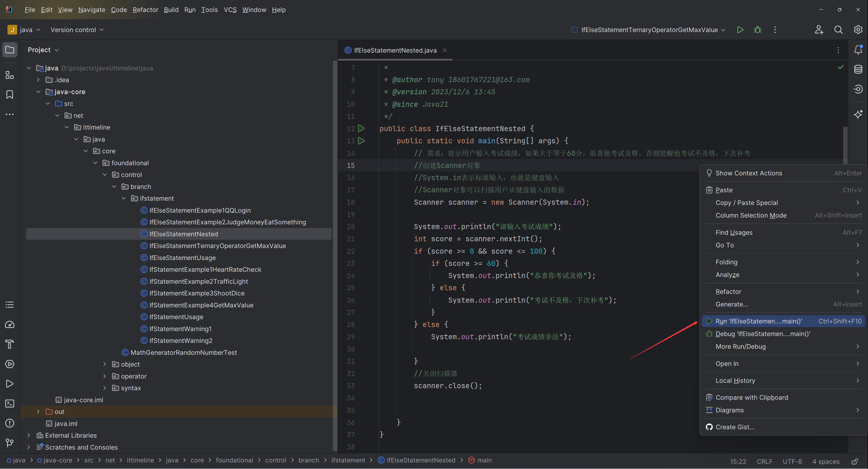Expand the .idea folder
The height and width of the screenshot is (469, 868).
[38, 80]
